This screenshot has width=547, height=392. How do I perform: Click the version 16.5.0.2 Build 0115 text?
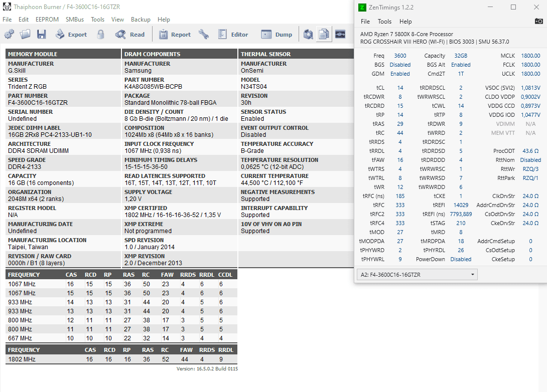click(x=207, y=368)
